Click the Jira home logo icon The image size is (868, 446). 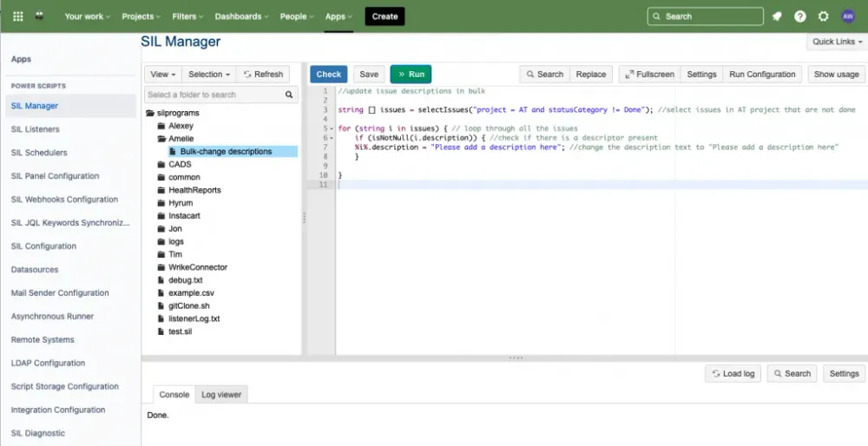(39, 16)
